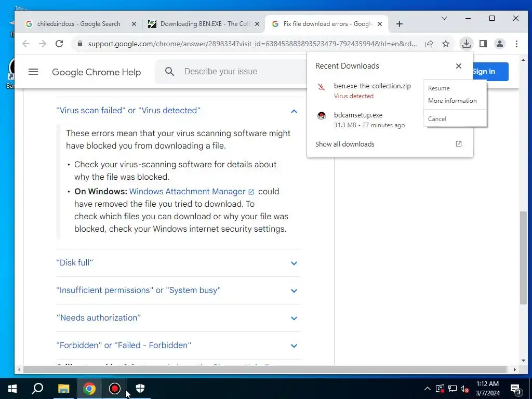Expand the "Disk full" section
The height and width of the screenshot is (399, 532).
tap(178, 263)
